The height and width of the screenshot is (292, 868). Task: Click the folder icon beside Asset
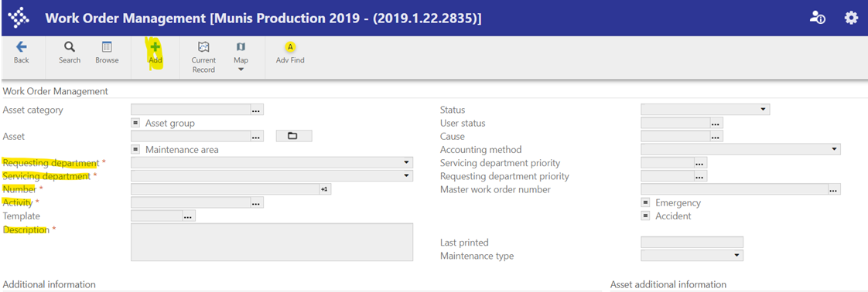(x=294, y=136)
